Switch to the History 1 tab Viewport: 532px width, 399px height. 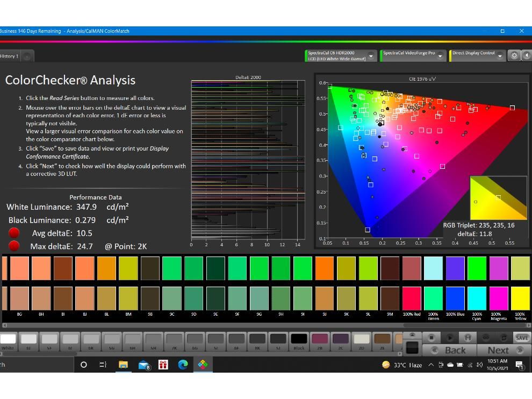[x=9, y=56]
